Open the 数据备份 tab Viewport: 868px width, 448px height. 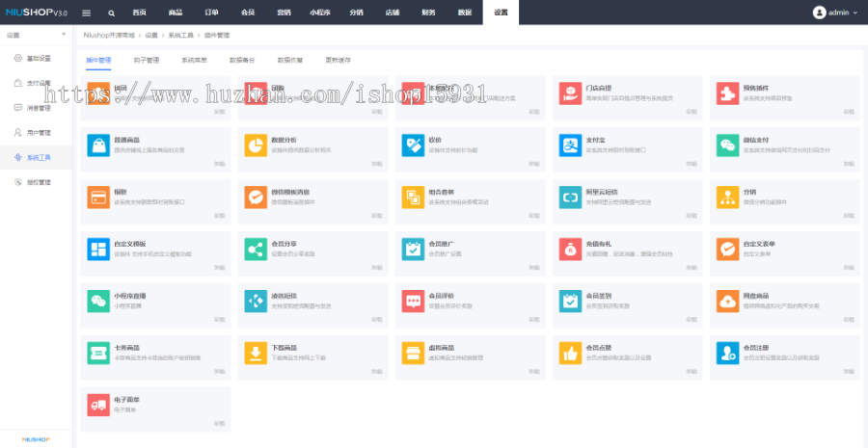[242, 60]
